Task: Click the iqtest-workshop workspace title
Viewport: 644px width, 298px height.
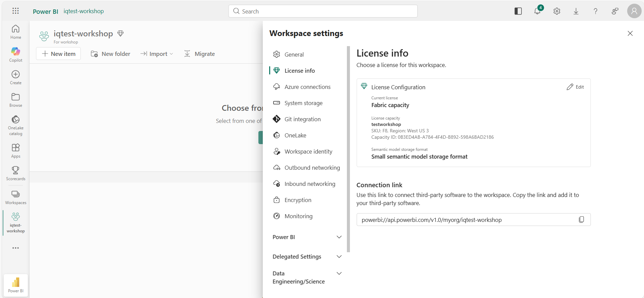Action: click(83, 34)
